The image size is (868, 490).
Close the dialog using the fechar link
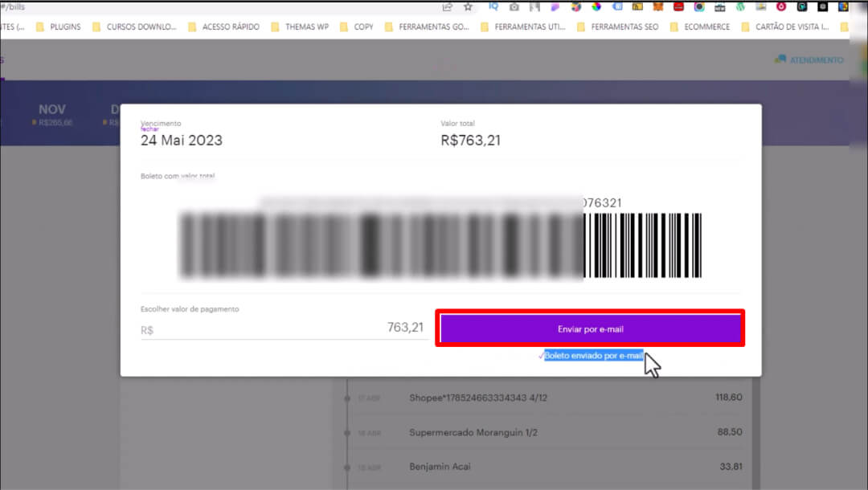[150, 129]
